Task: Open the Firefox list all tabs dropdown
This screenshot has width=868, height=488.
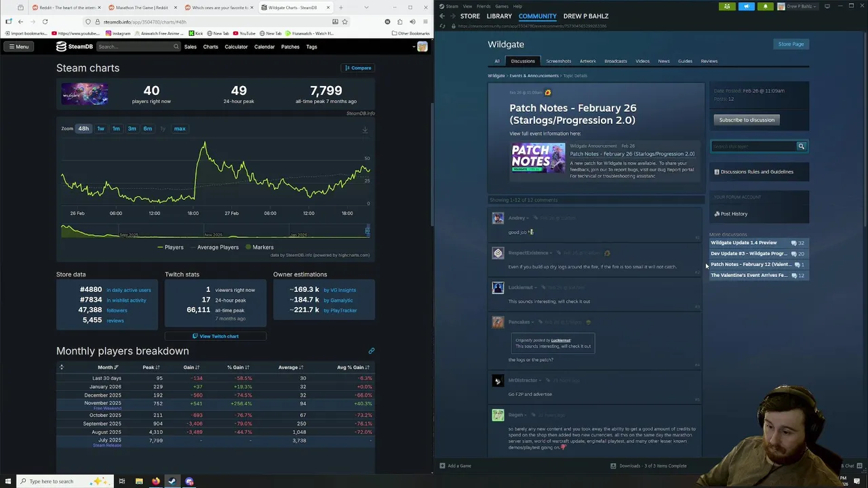Action: pyautogui.click(x=366, y=7)
